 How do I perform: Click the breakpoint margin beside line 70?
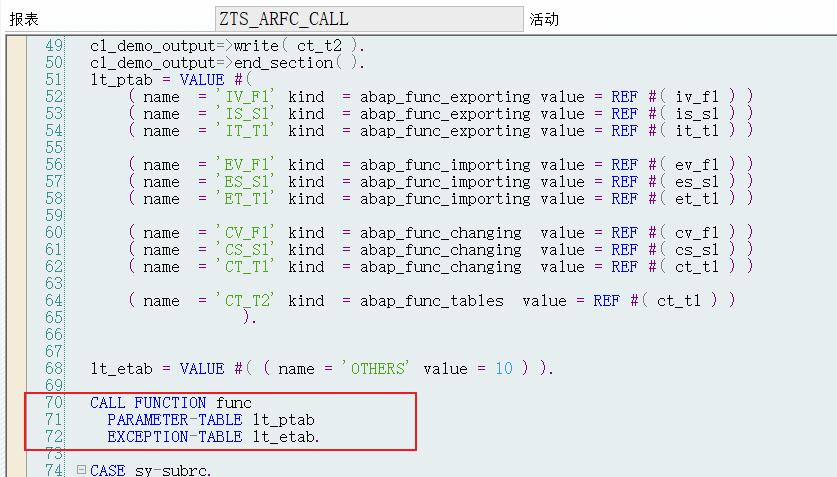coord(16,402)
